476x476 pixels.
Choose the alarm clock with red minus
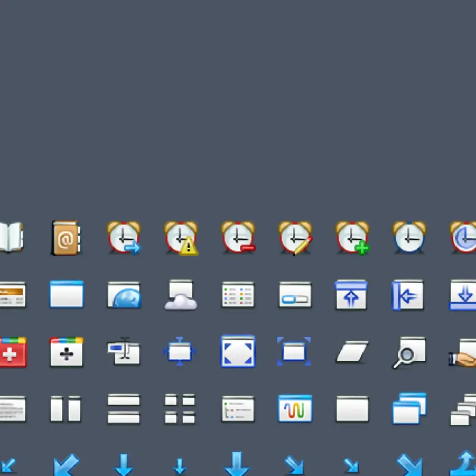238,237
